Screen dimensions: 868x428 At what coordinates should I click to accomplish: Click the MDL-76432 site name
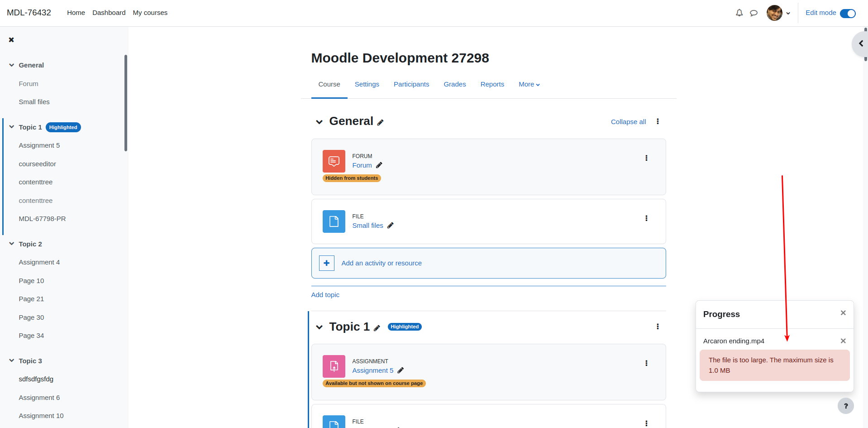pos(29,13)
